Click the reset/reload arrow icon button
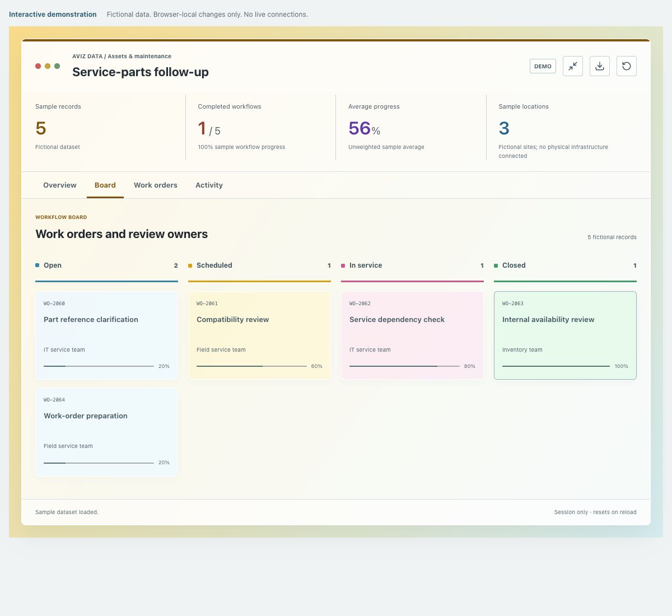Screen dimensions: 672x616 coord(627,66)
